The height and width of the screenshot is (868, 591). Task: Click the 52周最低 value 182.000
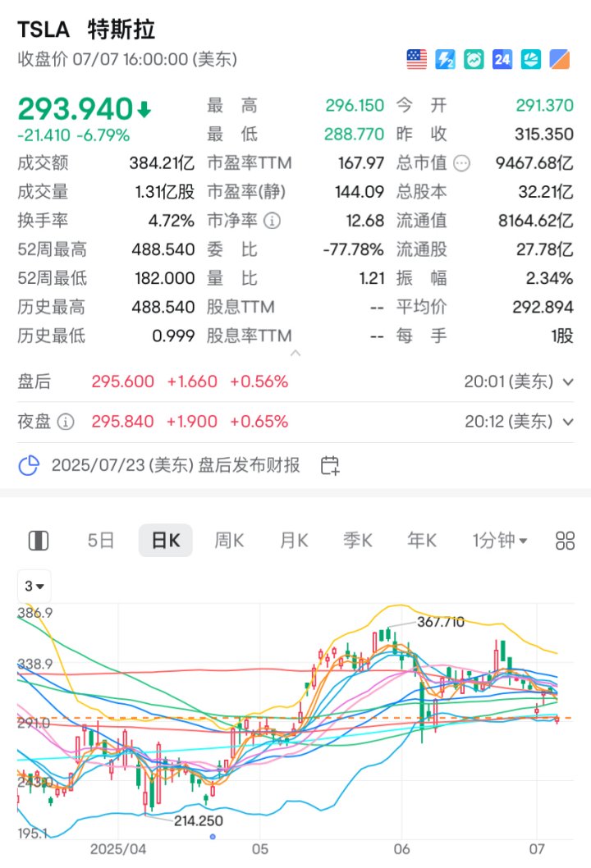(x=165, y=278)
